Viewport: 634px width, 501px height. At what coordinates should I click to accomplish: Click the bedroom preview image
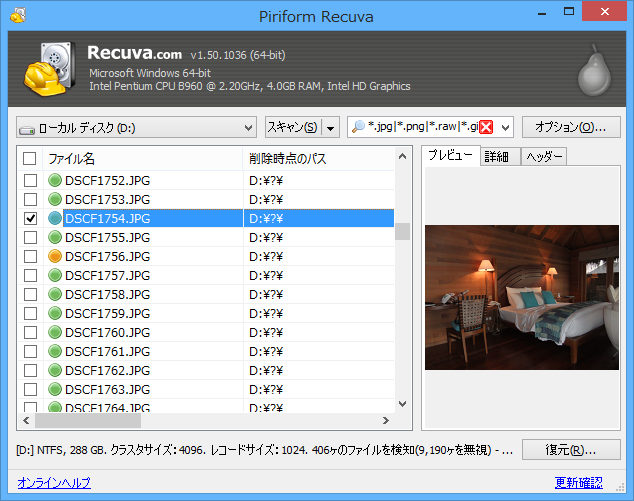pos(521,297)
